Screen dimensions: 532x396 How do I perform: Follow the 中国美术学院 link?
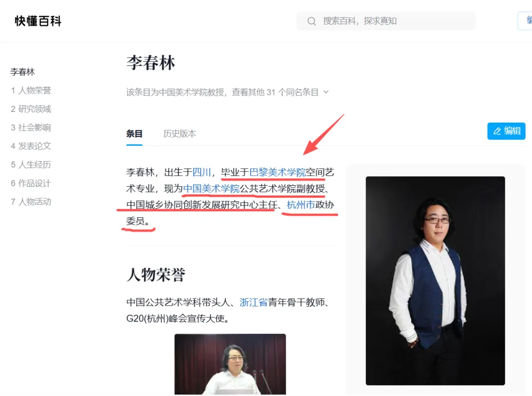(211, 189)
